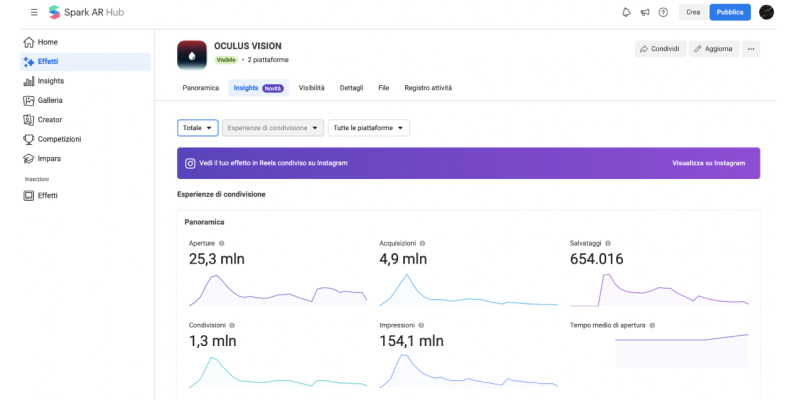Click the info icon next to Condivisioni
This screenshot has height=400, width=800.
(232, 326)
